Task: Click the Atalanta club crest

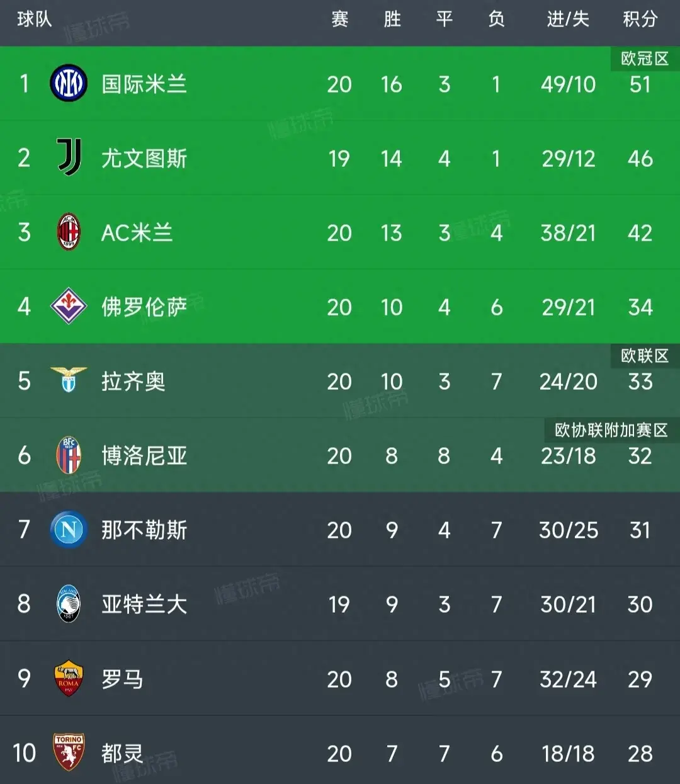Action: pyautogui.click(x=67, y=604)
